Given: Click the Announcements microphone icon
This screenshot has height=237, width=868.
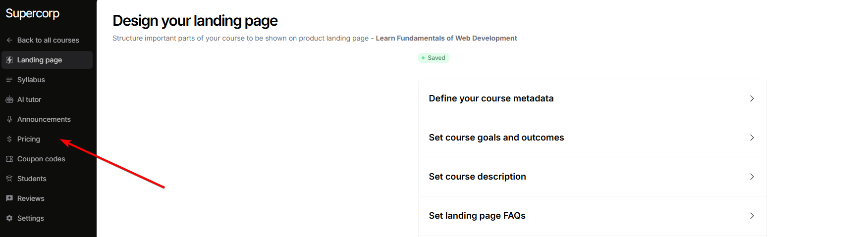Looking at the screenshot, I should coord(9,119).
